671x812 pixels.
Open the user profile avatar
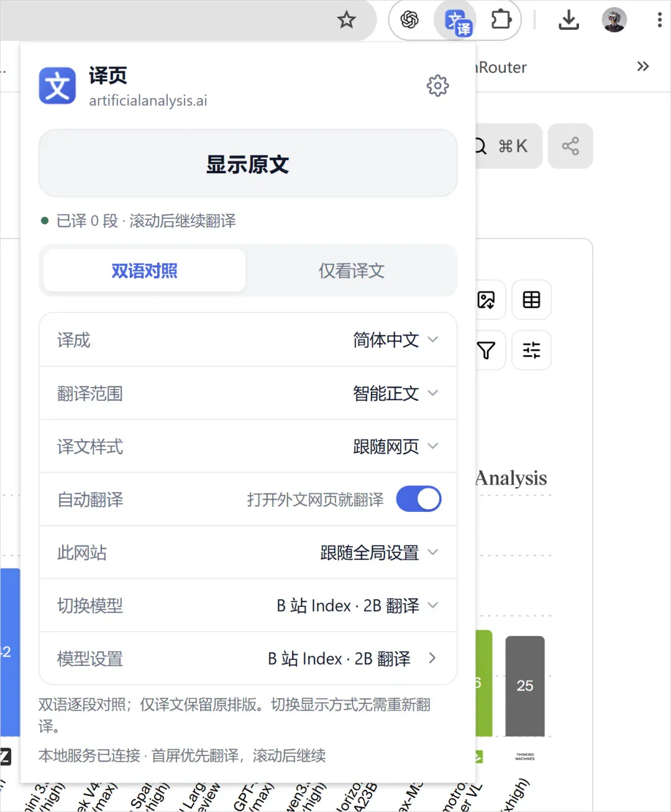pos(614,20)
